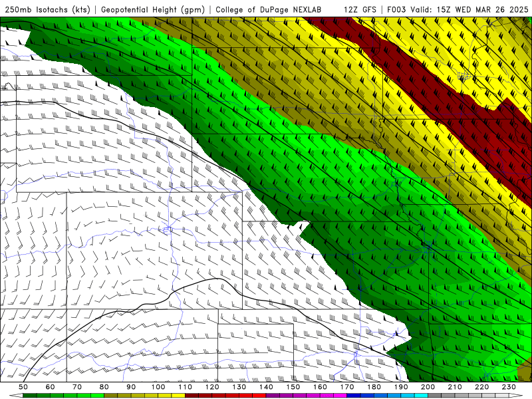
Task: Click the 'Valid: 15Z WED MAR 26 2025' text
Action: 469,10
